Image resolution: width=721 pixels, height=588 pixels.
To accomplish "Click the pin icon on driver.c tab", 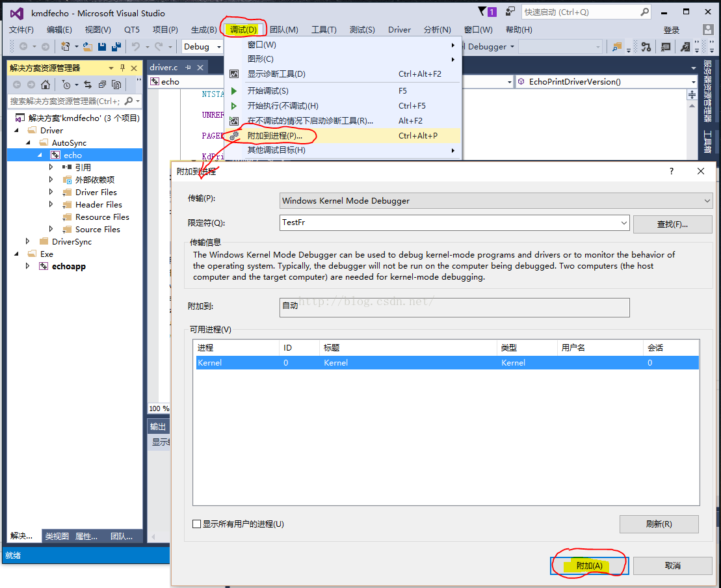I will [x=188, y=68].
